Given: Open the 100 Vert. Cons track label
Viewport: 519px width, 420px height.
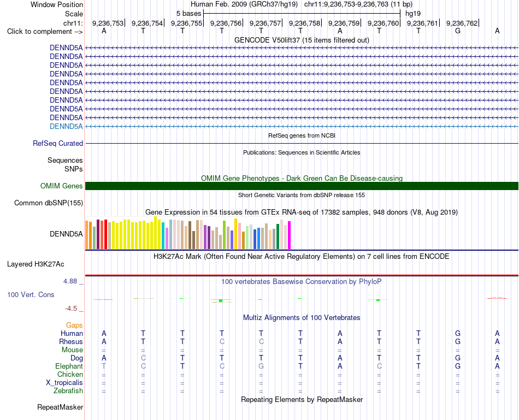Looking at the screenshot, I should pyautogui.click(x=31, y=294).
